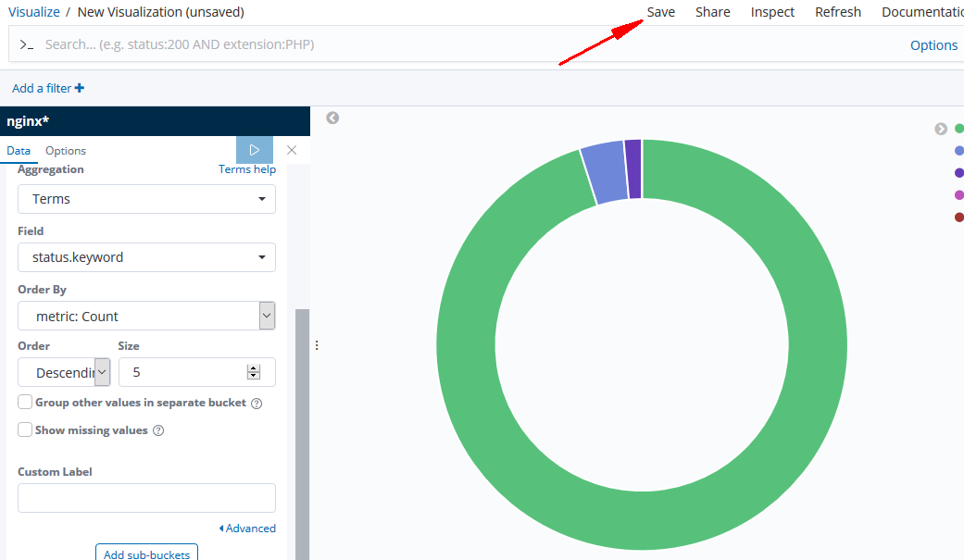Open help icon for Group other values
Viewport: 964px width, 560px height.
257,404
